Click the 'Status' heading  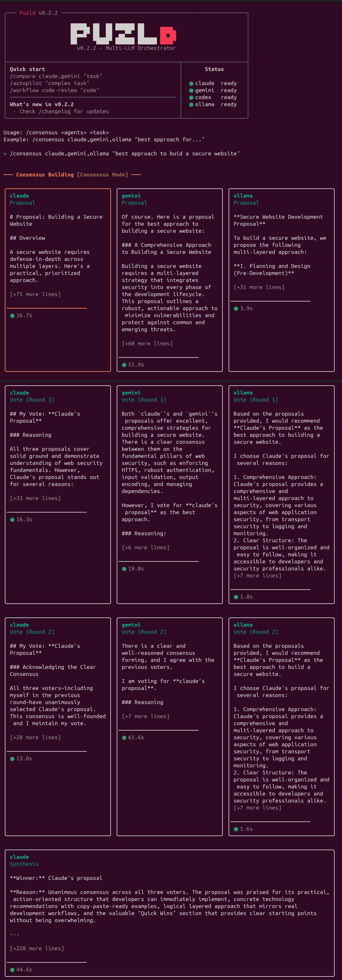(214, 69)
